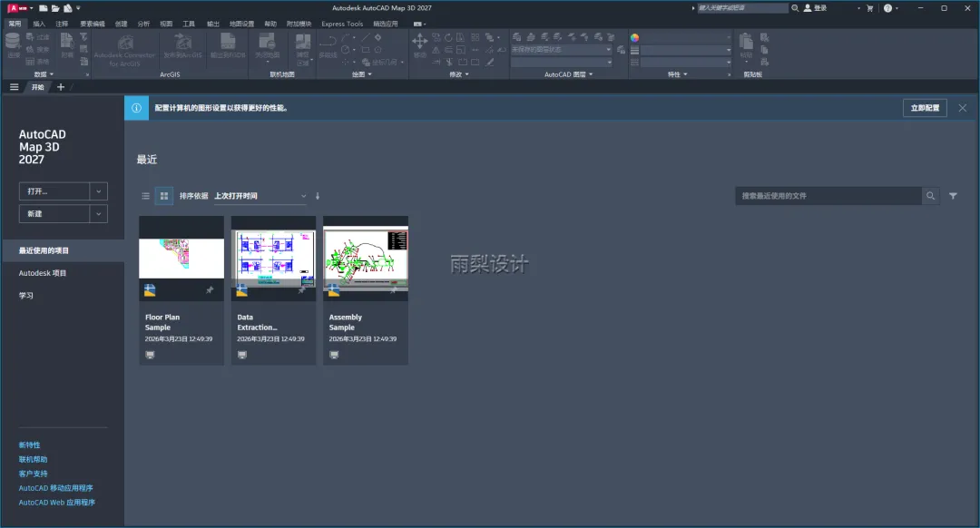Open the 排序依据 上次打开时间 sort dropdown
The height and width of the screenshot is (528, 980).
(260, 196)
